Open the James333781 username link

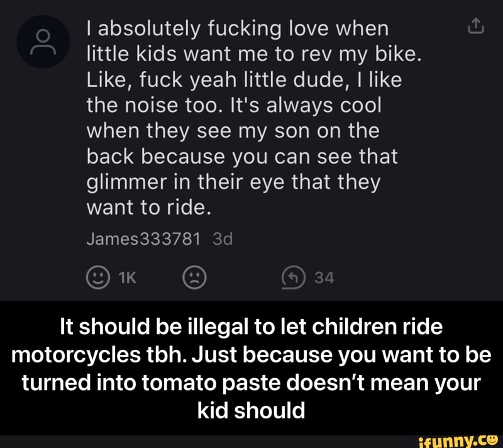click(x=143, y=239)
